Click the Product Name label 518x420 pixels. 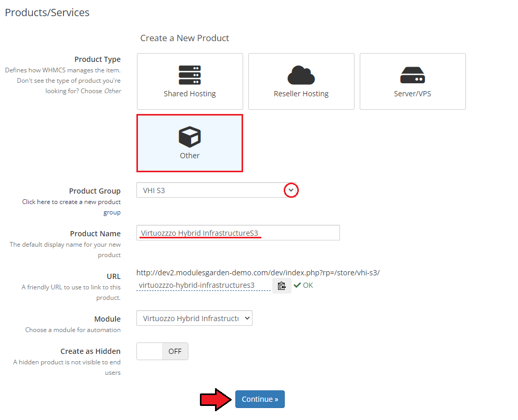coord(95,234)
